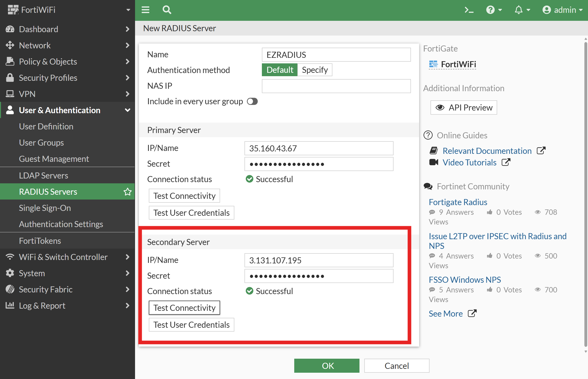
Task: Select LDAP Servers in the sidebar
Action: (43, 176)
